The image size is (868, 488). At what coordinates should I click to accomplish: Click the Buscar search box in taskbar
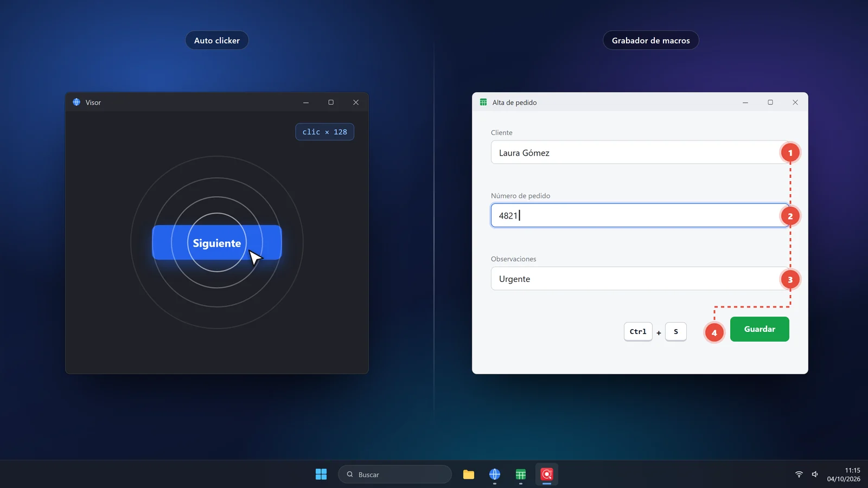pyautogui.click(x=395, y=474)
